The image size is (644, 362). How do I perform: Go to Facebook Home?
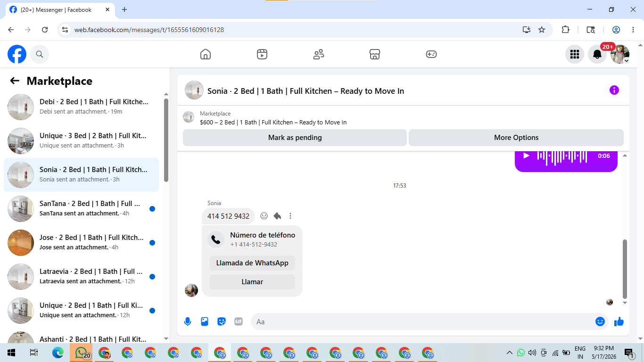point(206,54)
